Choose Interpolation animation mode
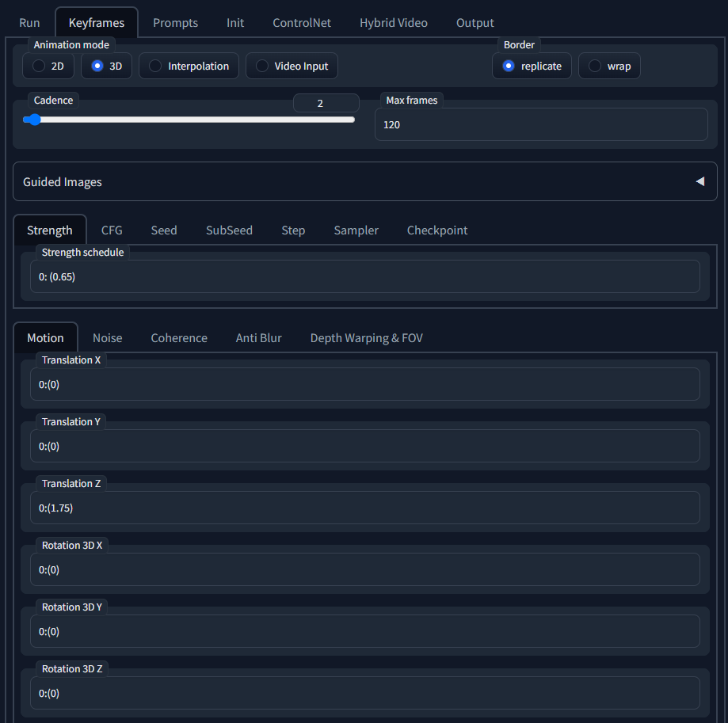The width and height of the screenshot is (728, 723). (x=189, y=66)
